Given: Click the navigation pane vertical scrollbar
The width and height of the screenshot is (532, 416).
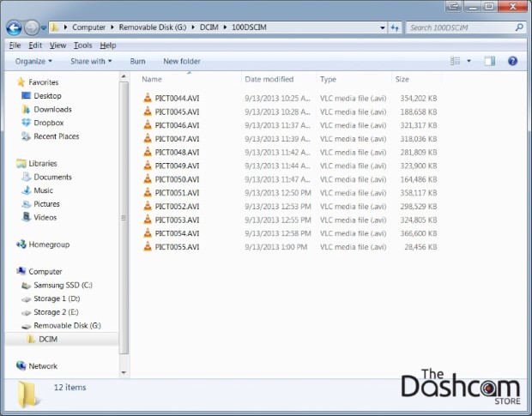Looking at the screenshot, I should (124, 214).
